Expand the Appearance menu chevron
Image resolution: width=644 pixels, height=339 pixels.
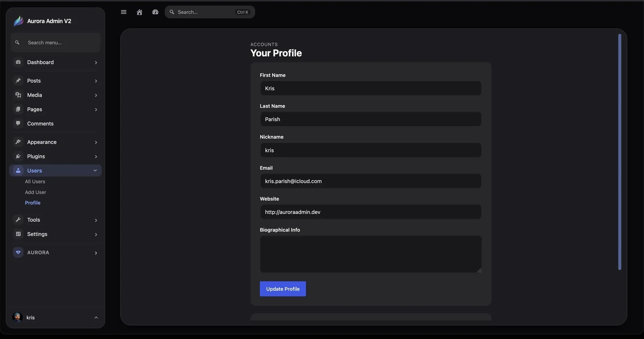[x=96, y=142]
